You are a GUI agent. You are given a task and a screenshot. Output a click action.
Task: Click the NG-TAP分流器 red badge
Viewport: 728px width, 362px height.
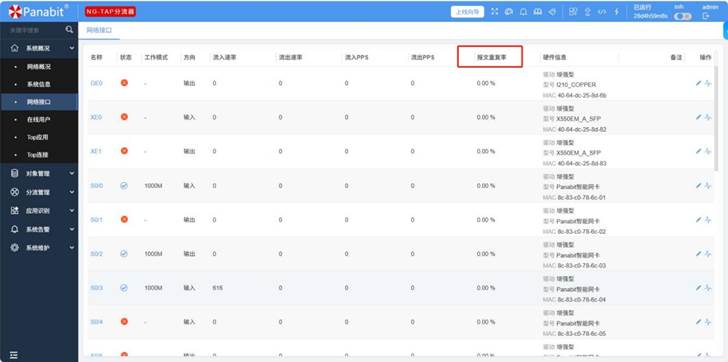pyautogui.click(x=110, y=12)
